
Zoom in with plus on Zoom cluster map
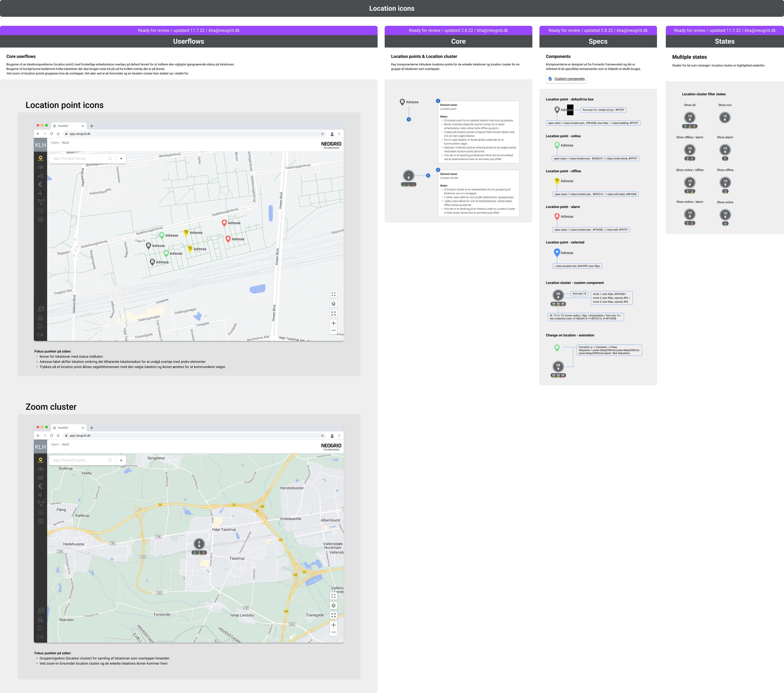click(333, 625)
